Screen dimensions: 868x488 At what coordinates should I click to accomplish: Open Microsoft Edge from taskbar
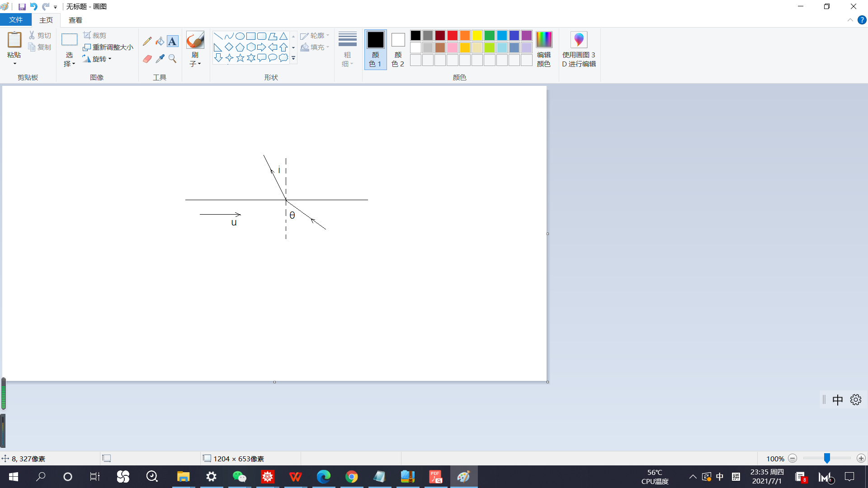tap(324, 477)
